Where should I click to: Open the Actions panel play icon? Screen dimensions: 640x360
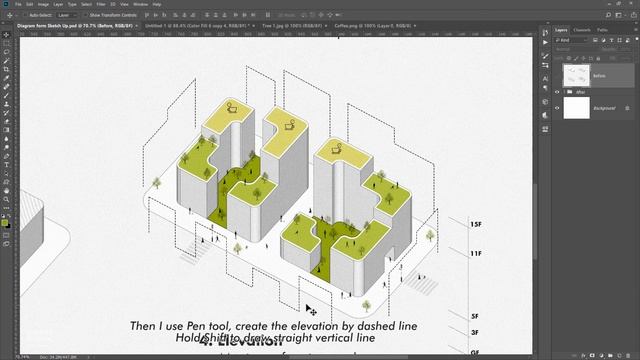[545, 42]
